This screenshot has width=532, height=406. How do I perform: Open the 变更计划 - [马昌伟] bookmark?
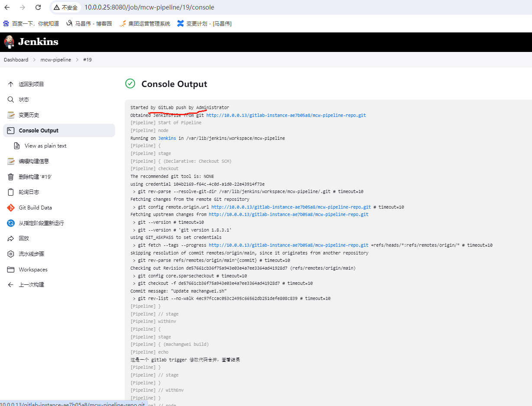[x=204, y=23]
